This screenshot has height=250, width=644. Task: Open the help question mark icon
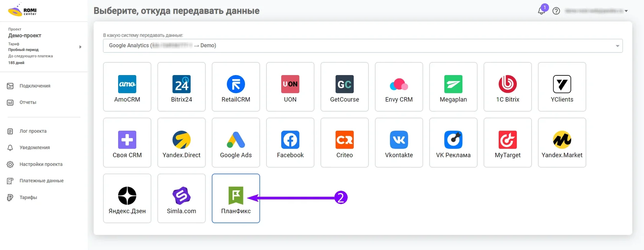[556, 11]
